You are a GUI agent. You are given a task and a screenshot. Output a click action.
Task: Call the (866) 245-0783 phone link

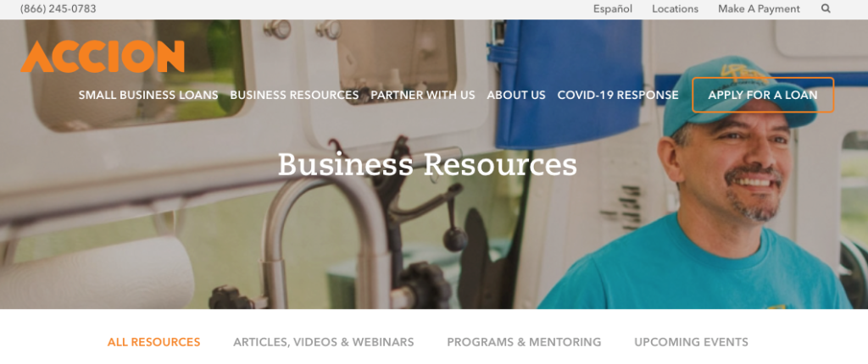[58, 8]
